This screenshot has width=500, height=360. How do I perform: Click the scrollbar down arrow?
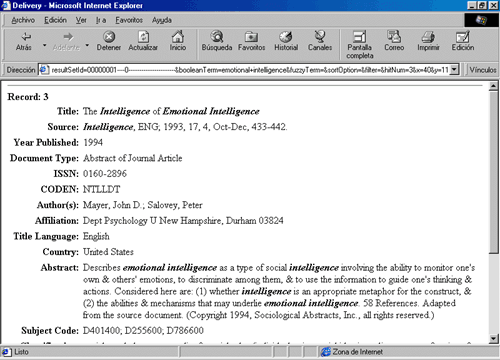pos(493,339)
